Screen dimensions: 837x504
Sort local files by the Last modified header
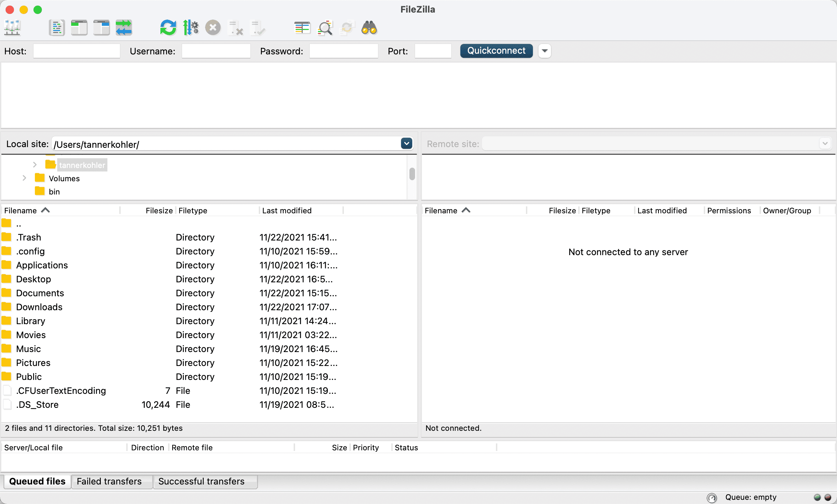click(x=287, y=211)
